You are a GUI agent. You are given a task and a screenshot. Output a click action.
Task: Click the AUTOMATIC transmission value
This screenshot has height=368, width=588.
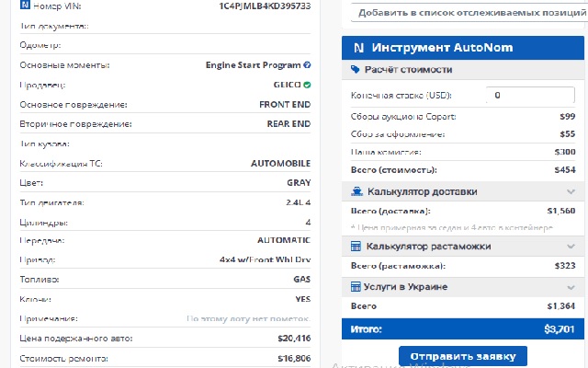(x=284, y=240)
